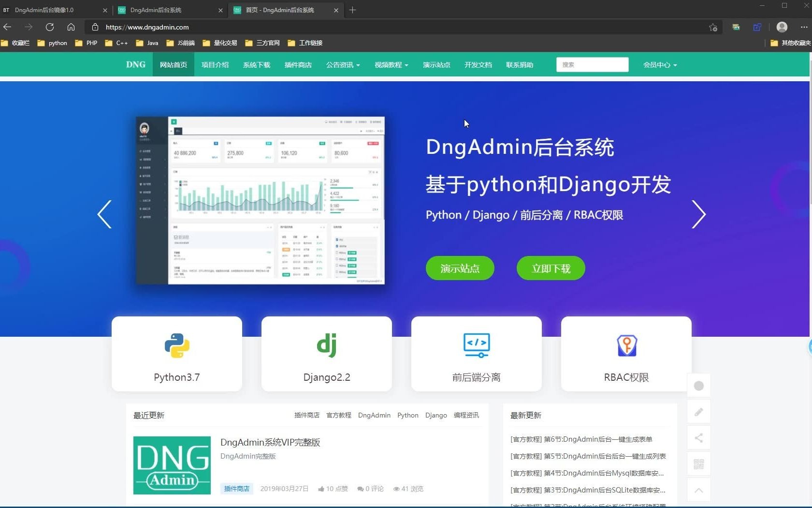
Task: Expand the 公告资讯 dropdown menu
Action: pos(343,65)
